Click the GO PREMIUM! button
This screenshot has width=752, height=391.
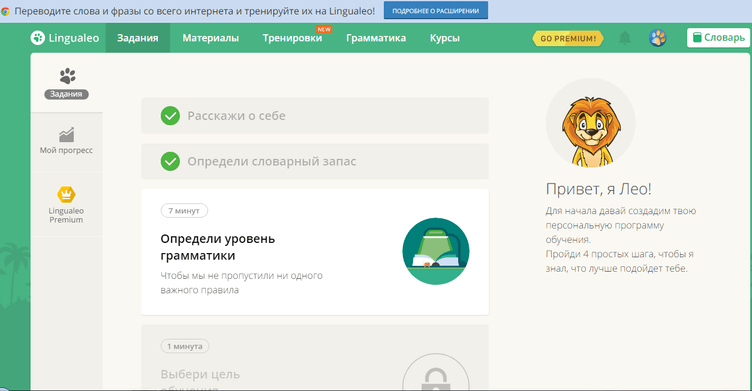pyautogui.click(x=568, y=38)
